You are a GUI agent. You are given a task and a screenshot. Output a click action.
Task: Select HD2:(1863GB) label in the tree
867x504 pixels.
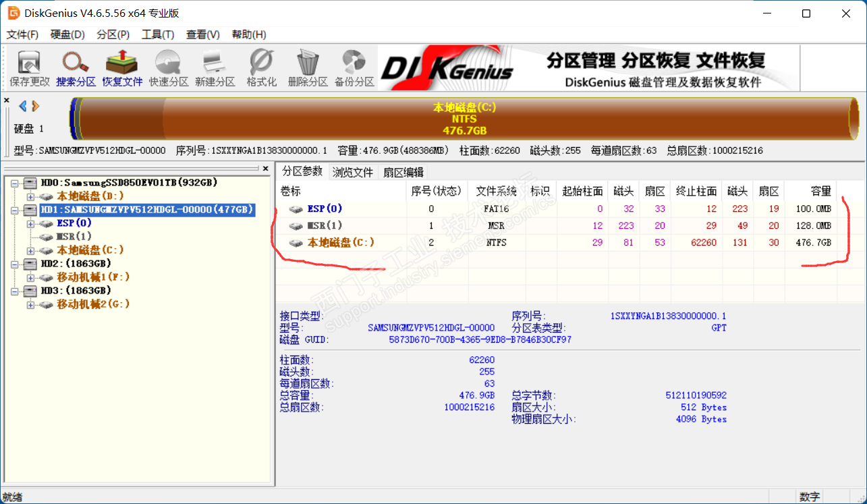coord(76,264)
